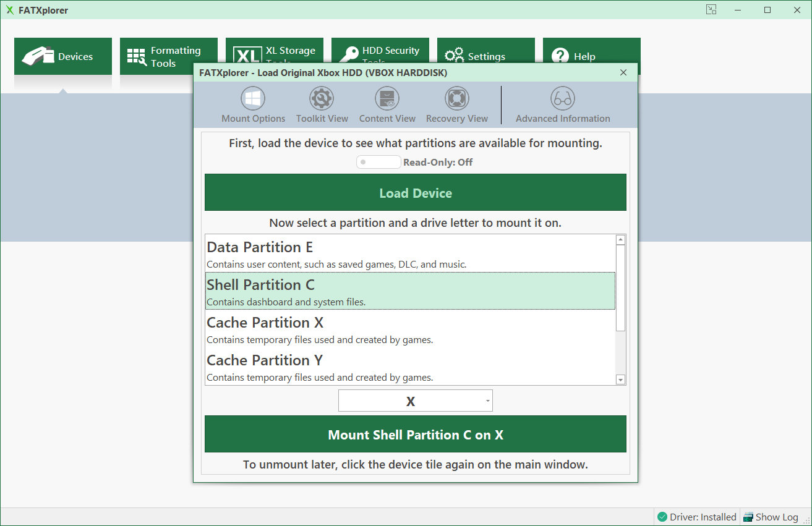This screenshot has height=526, width=812.
Task: Click the green Driver Installed checkmark icon
Action: pos(662,517)
